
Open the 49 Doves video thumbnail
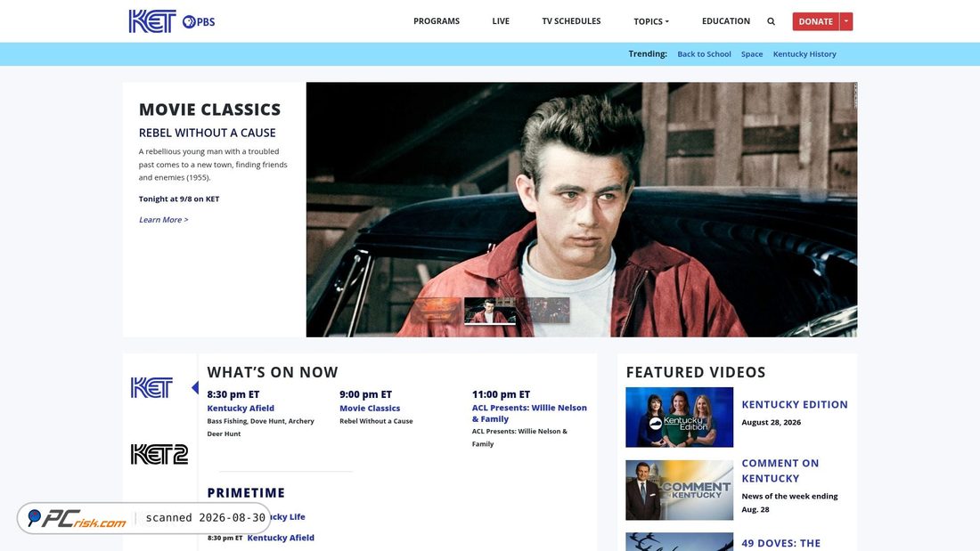(x=680, y=541)
